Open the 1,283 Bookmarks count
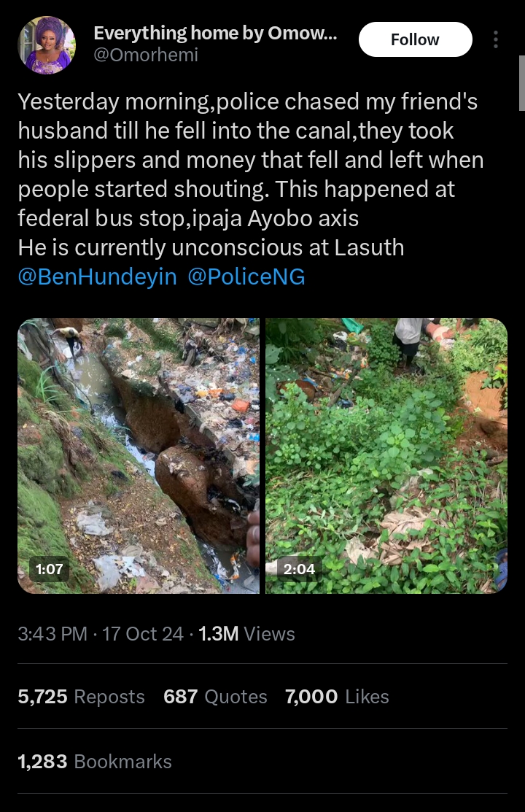Viewport: 525px width, 812px height. click(95, 762)
